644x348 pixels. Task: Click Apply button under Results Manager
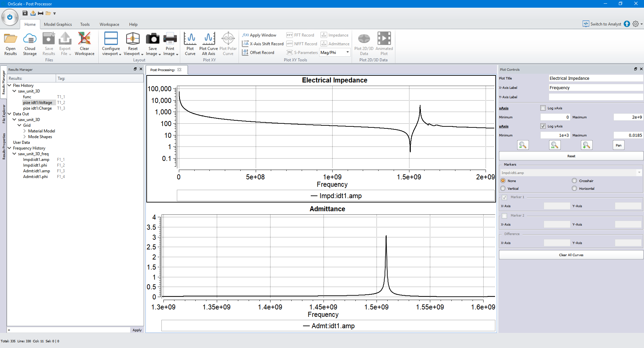click(x=137, y=330)
